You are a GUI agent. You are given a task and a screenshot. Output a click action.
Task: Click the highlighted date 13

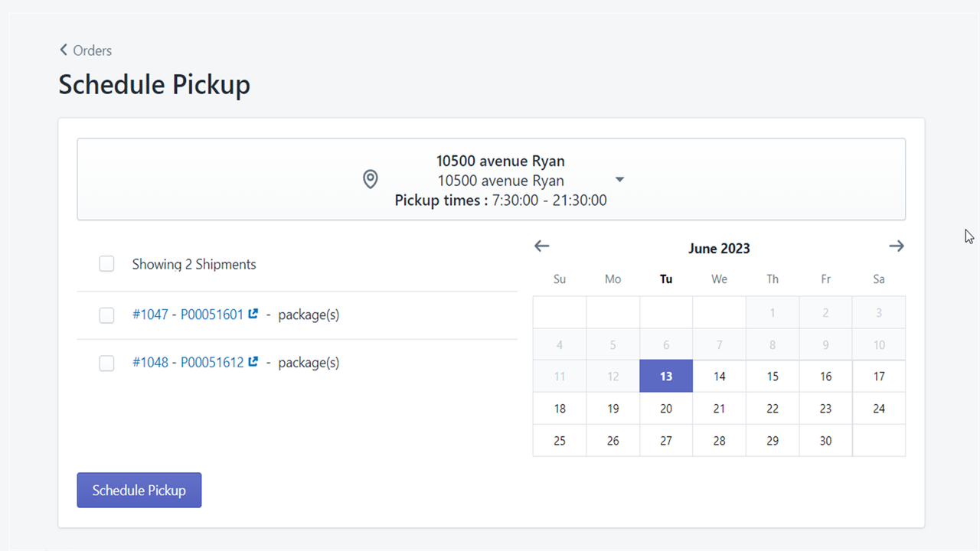pos(665,376)
